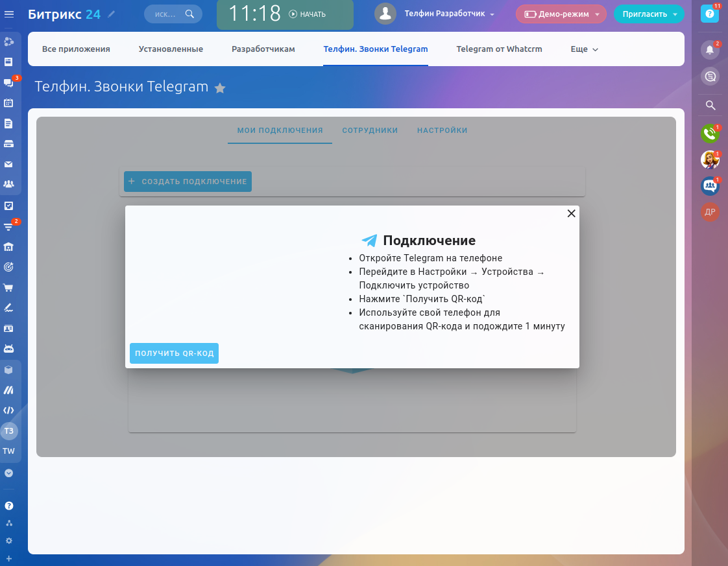Open the collab circles sidebar icon
This screenshot has width=728, height=566.
coord(9,41)
